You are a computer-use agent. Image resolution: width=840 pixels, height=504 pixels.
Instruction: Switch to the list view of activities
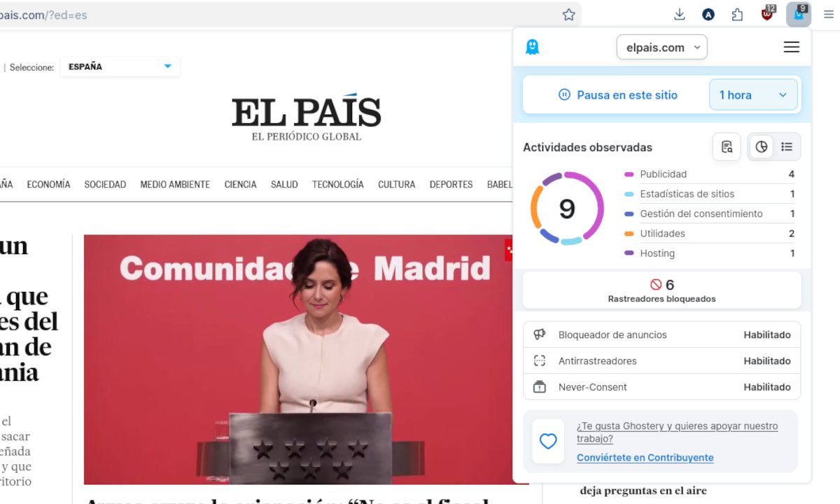pyautogui.click(x=787, y=147)
